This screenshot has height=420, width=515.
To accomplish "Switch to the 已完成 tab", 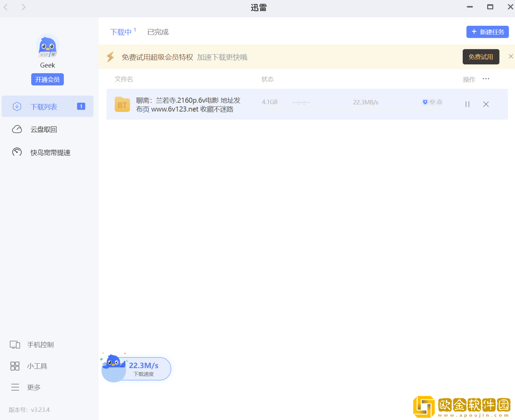I will 157,31.
